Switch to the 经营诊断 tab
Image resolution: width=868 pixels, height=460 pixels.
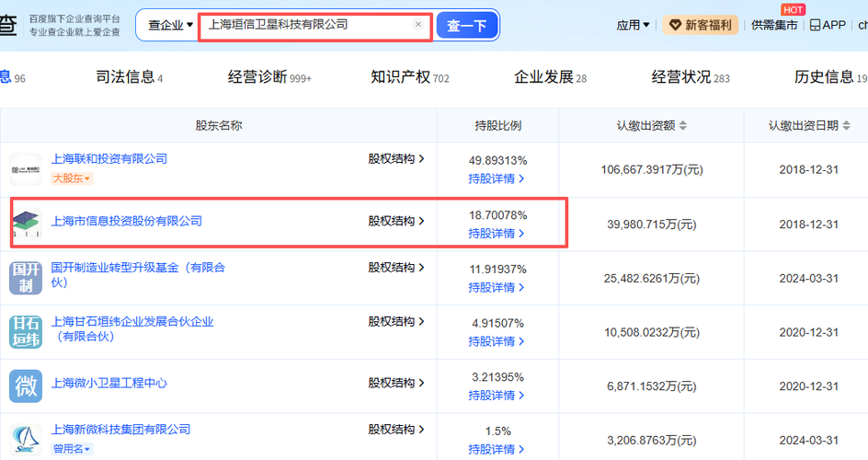click(269, 77)
